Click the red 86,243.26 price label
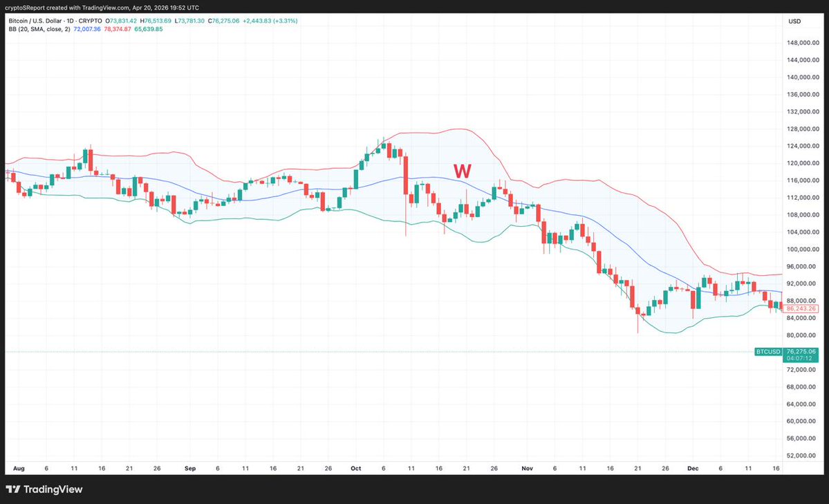The height and width of the screenshot is (504, 829). (801, 308)
